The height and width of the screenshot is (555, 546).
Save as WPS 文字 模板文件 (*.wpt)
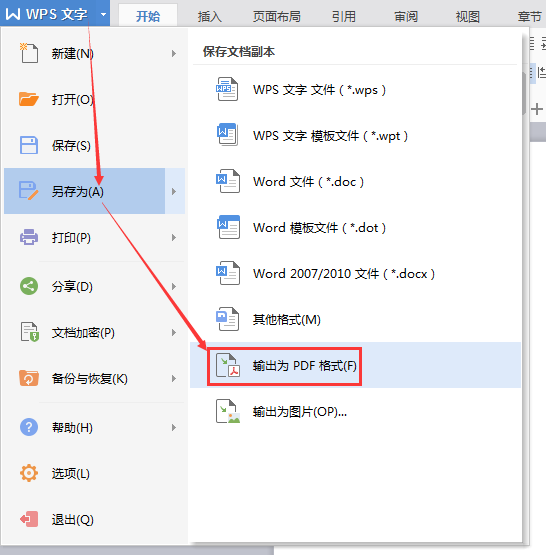click(x=355, y=135)
